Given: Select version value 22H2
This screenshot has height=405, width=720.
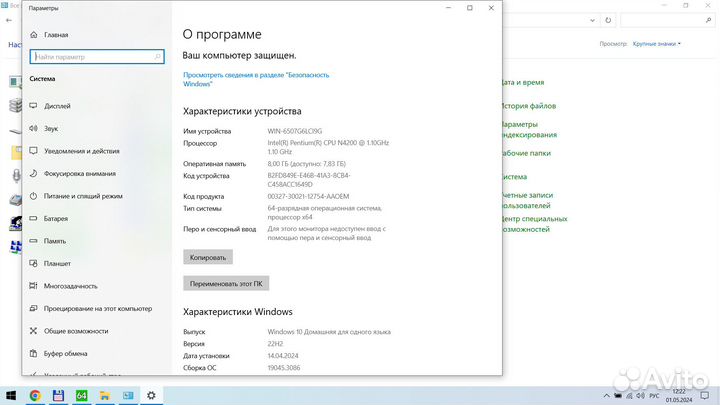Looking at the screenshot, I should 275,344.
